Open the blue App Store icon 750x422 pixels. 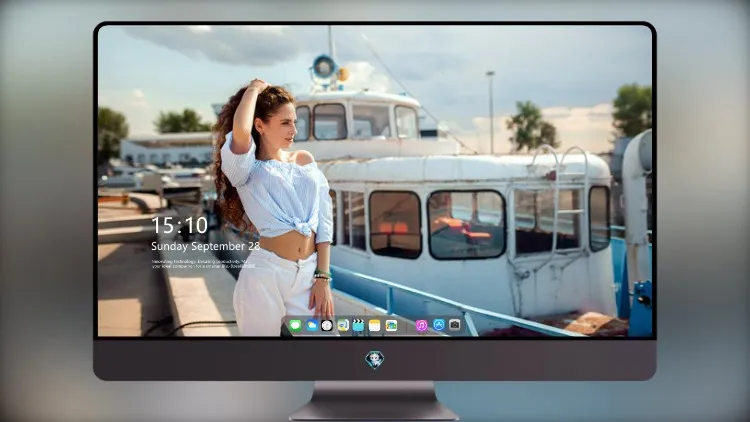click(x=439, y=325)
